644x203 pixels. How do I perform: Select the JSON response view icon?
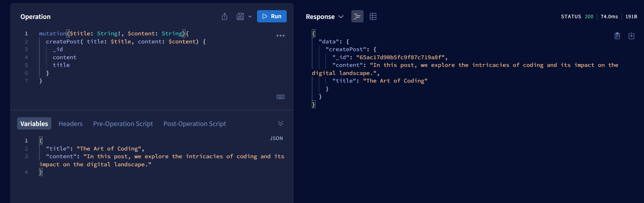click(357, 16)
